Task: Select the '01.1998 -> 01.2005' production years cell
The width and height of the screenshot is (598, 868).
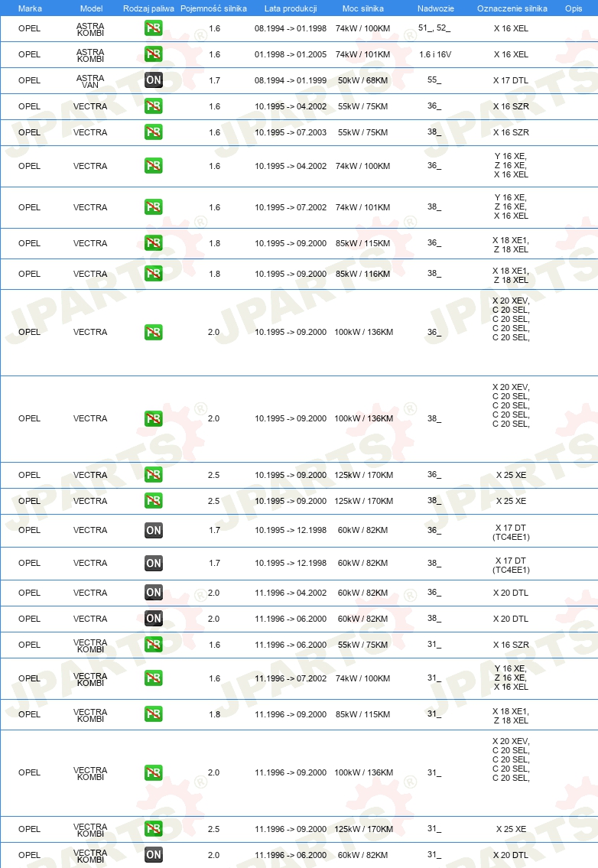Action: click(x=291, y=54)
